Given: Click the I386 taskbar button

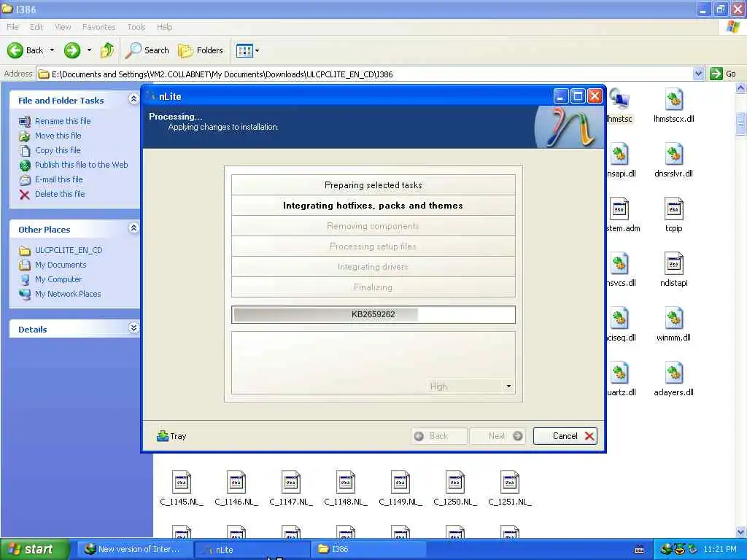Looking at the screenshot, I should (368, 549).
